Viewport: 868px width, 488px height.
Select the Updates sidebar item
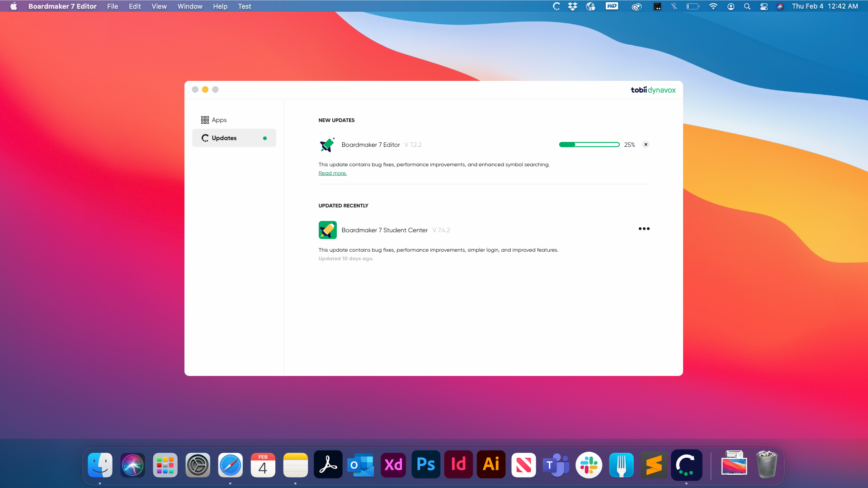pos(234,138)
